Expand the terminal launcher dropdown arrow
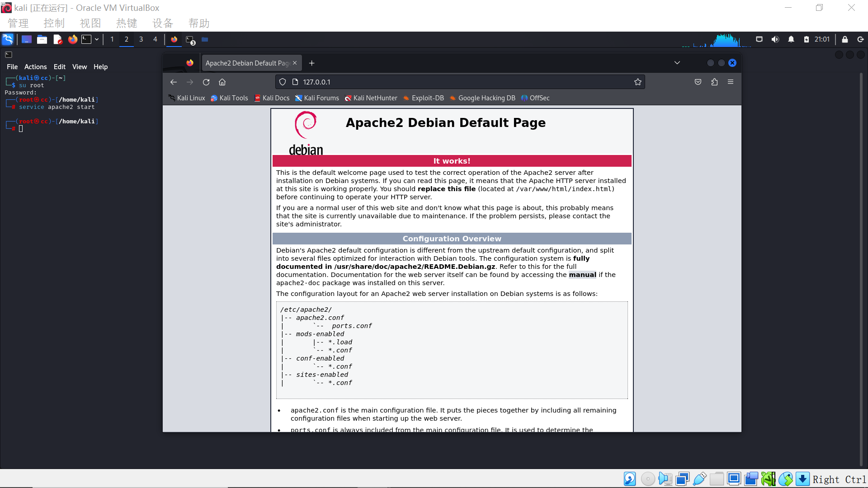The height and width of the screenshot is (488, 868). [x=97, y=39]
